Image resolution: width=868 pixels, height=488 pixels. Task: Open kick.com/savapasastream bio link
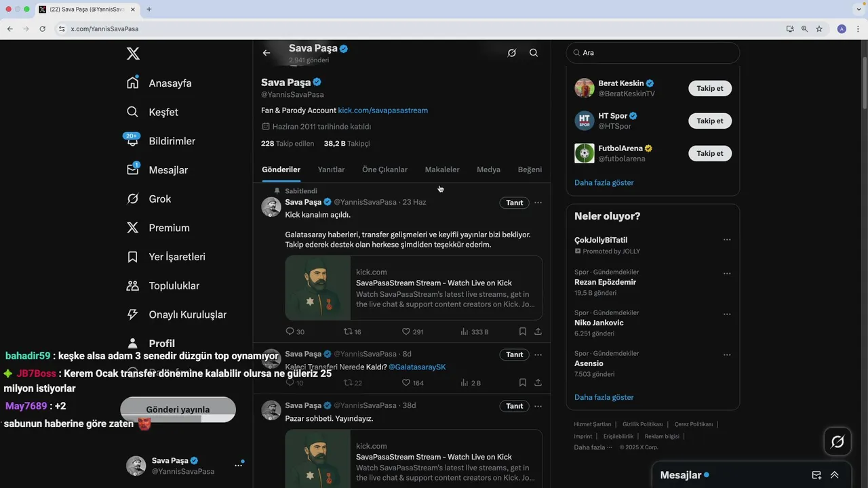[382, 110]
